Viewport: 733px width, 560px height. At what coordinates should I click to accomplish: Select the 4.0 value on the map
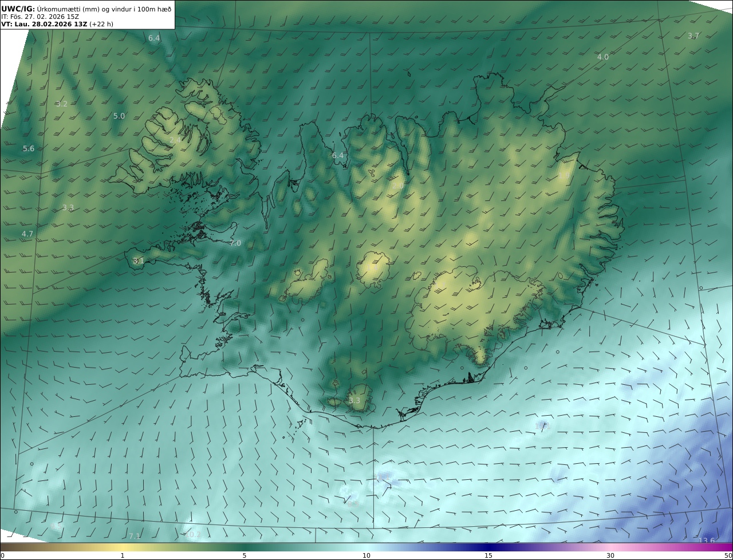[603, 57]
